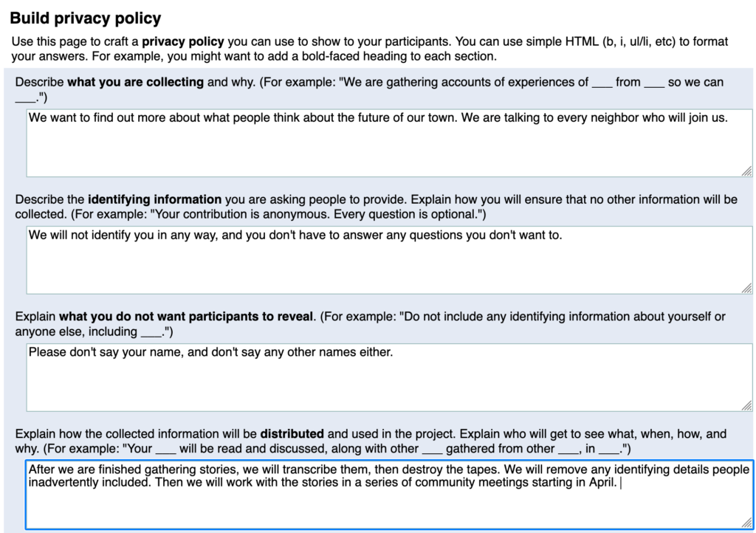Click the resize grip on the 'Please don't say your name' box
This screenshot has height=533, width=756.
point(746,405)
